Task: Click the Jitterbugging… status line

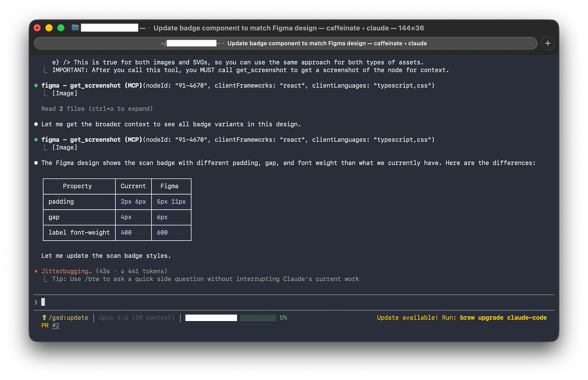Action: coord(67,271)
